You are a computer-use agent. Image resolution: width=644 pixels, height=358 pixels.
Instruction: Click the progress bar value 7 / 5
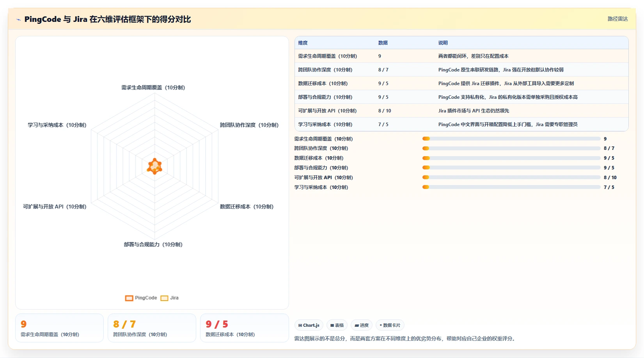(609, 187)
